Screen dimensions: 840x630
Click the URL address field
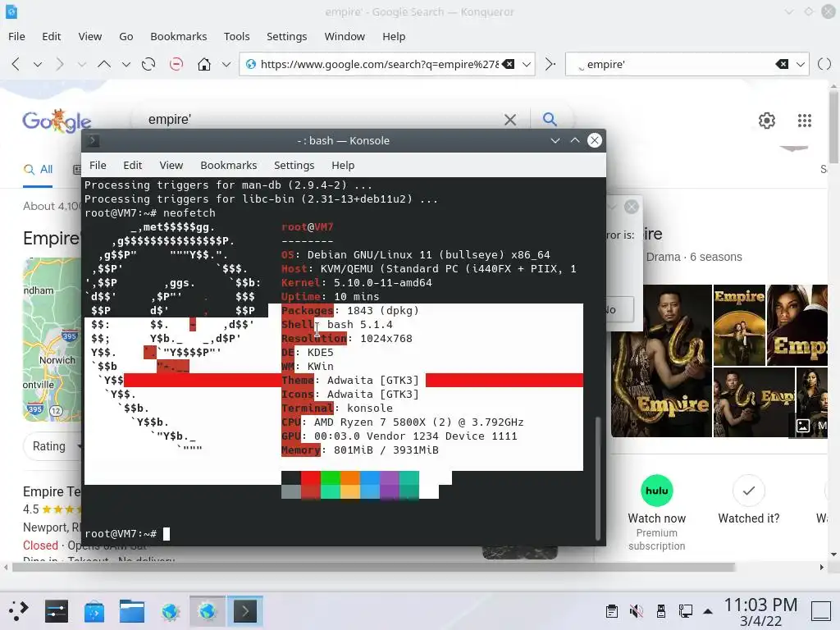pos(379,64)
